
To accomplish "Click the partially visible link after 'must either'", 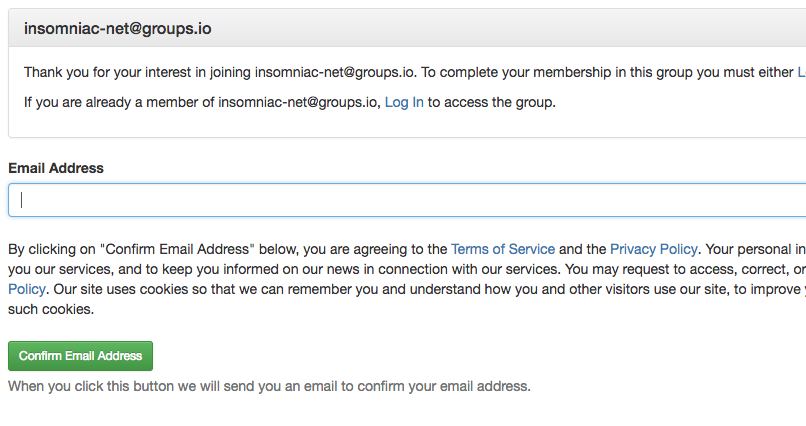I will click(x=801, y=72).
